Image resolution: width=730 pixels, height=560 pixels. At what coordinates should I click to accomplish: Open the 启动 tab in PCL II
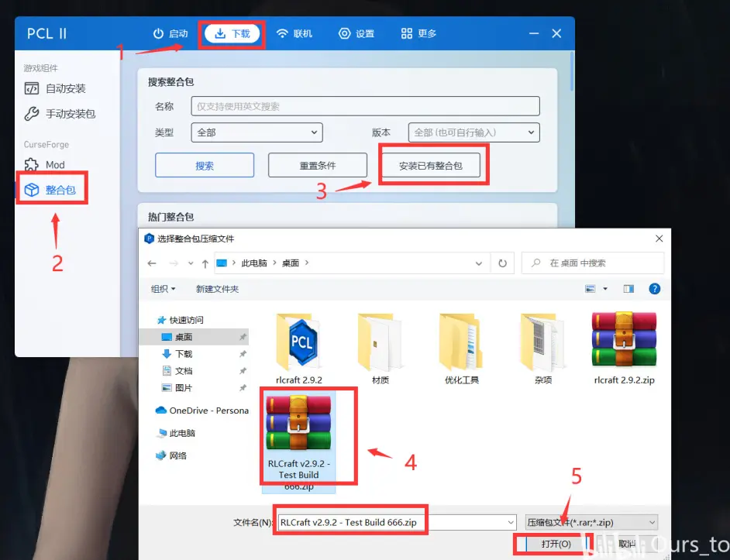click(170, 33)
